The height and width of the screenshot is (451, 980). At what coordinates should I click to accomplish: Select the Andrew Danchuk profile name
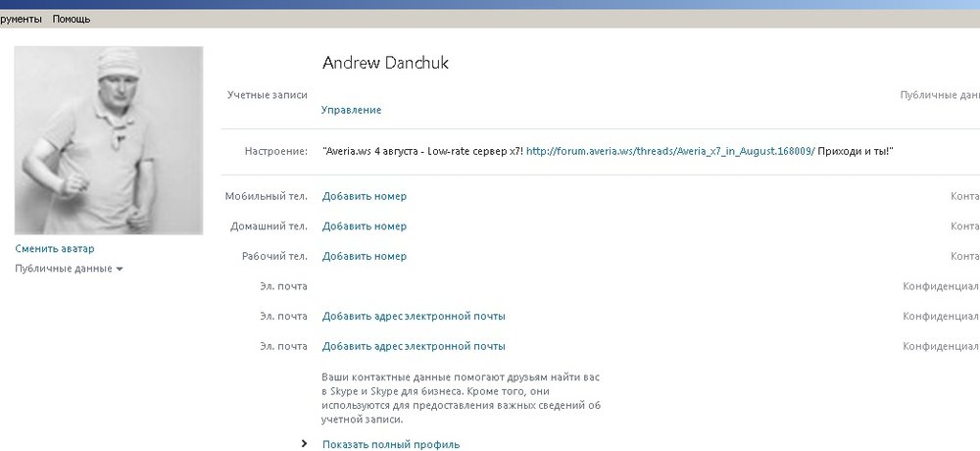(385, 63)
